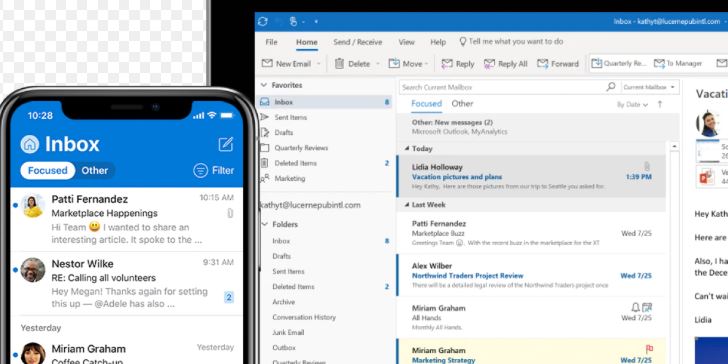Tap the compose new message icon on phone

(x=226, y=144)
